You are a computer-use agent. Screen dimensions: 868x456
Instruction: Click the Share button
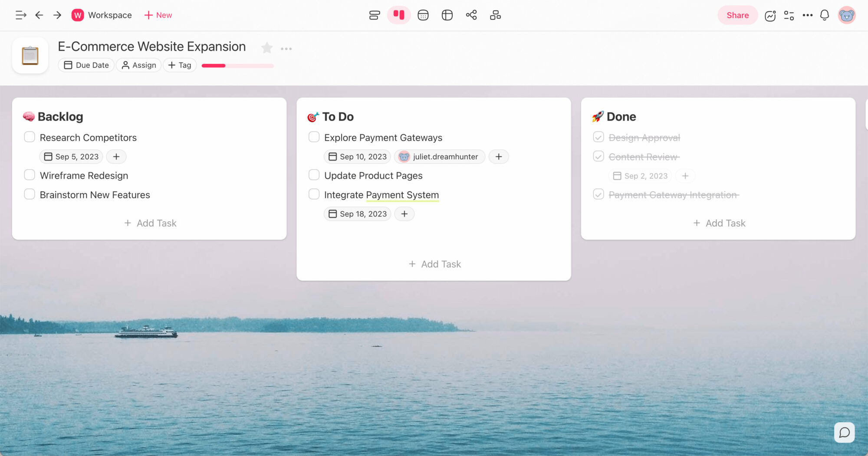click(737, 15)
